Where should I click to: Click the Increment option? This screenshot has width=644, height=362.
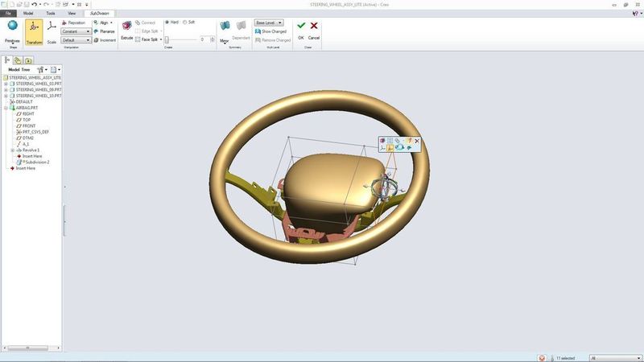pos(105,39)
